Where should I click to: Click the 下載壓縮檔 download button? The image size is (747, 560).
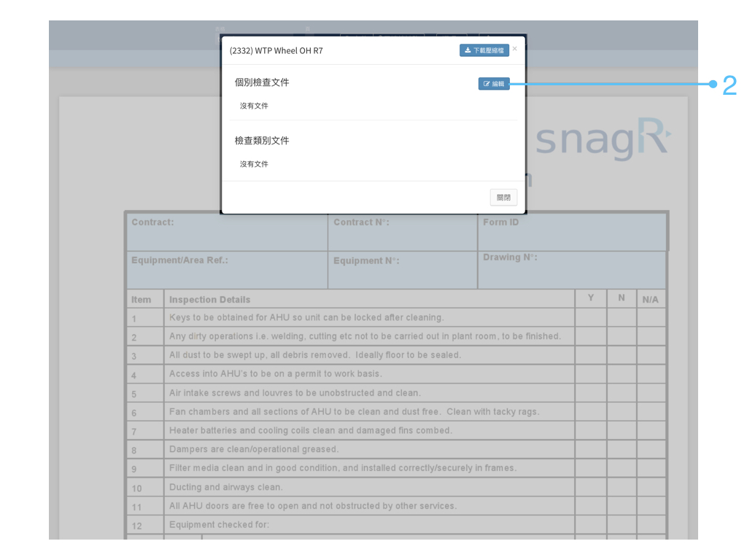[x=484, y=50]
